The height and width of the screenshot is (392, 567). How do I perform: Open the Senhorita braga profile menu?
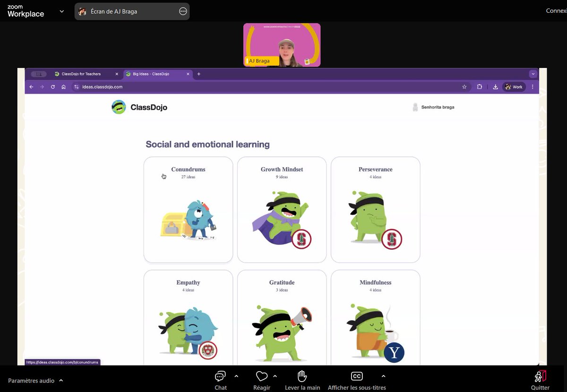(433, 107)
